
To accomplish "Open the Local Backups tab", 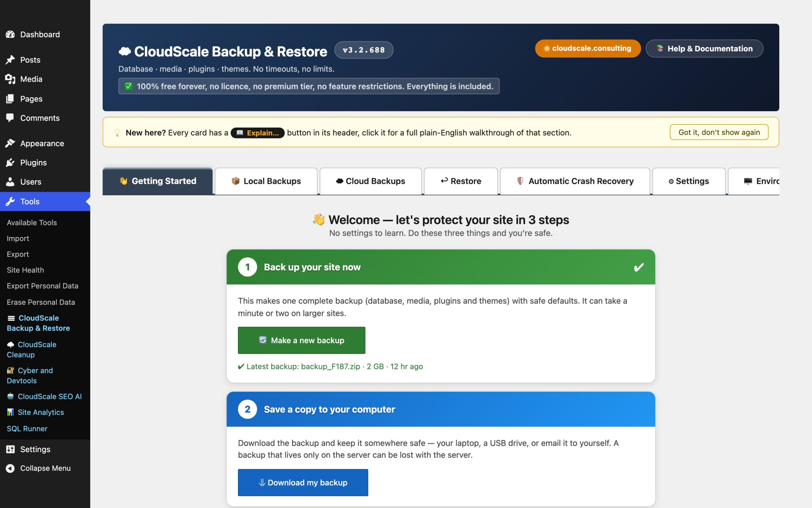I will 266,181.
